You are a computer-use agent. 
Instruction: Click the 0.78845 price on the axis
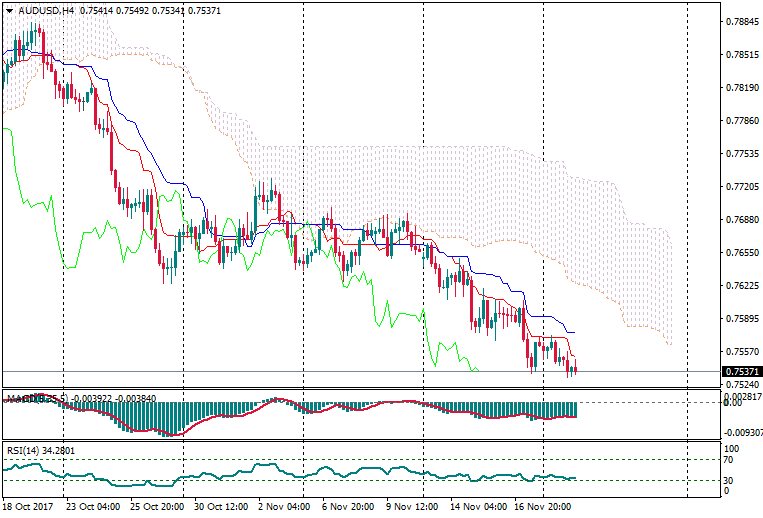[741, 22]
